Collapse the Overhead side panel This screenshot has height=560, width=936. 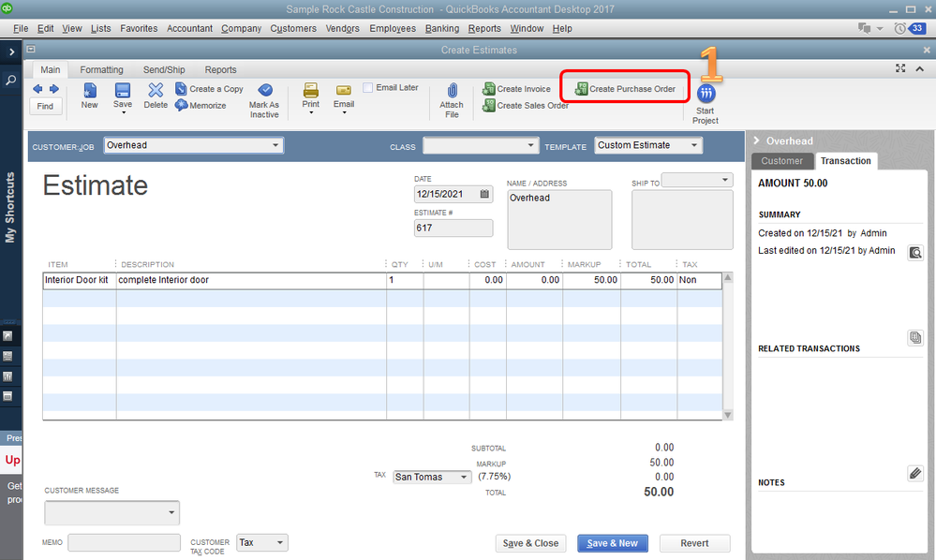pyautogui.click(x=756, y=140)
